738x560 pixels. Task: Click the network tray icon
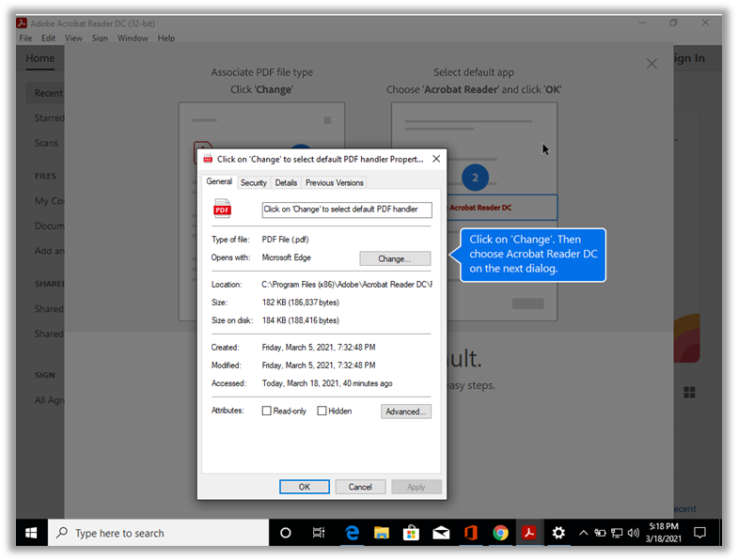click(617, 533)
